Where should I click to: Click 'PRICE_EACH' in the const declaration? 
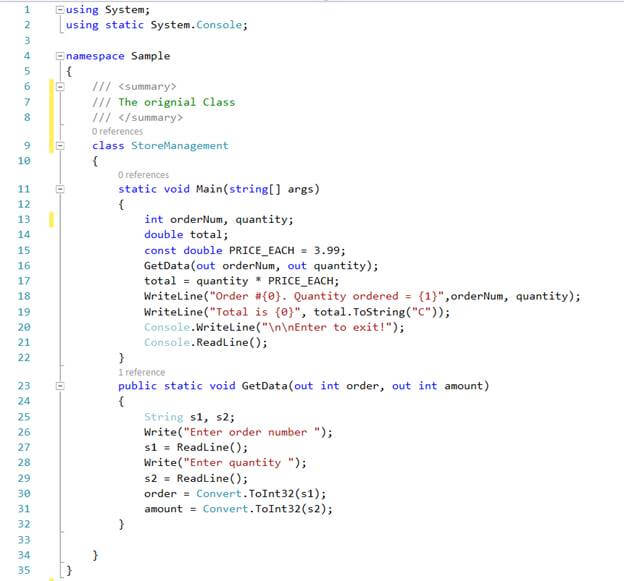point(261,250)
